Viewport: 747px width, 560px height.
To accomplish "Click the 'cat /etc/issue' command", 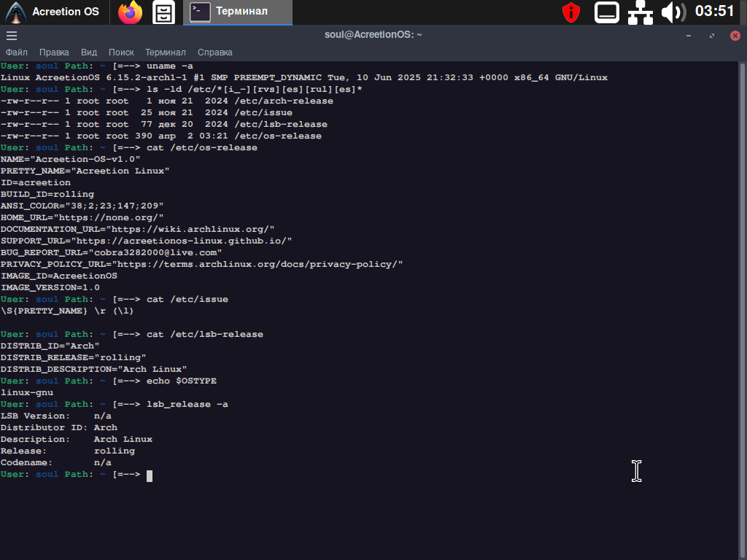I will click(187, 300).
